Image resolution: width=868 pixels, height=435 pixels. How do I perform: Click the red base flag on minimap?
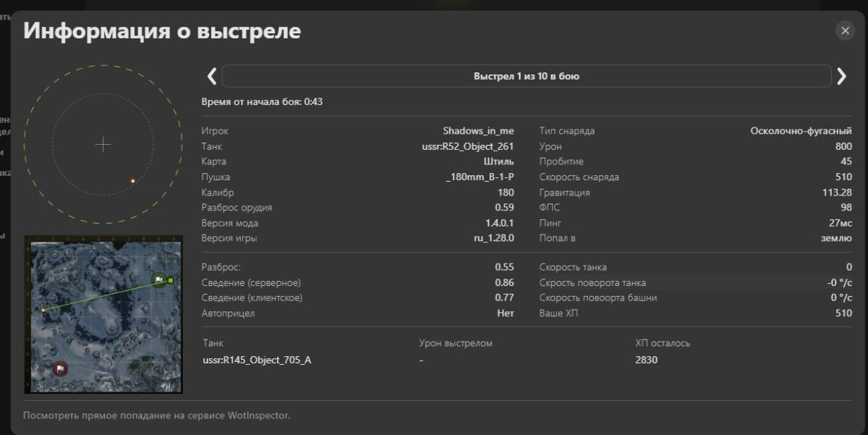tap(60, 368)
